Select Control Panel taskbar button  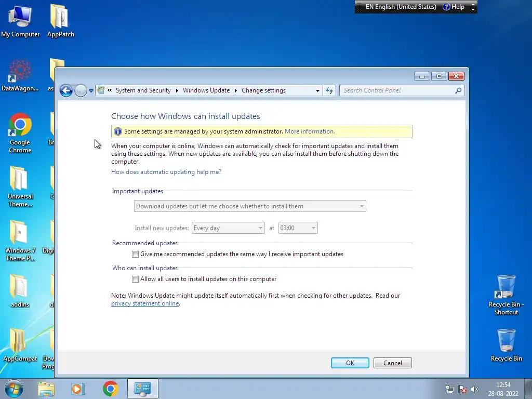tap(142, 389)
